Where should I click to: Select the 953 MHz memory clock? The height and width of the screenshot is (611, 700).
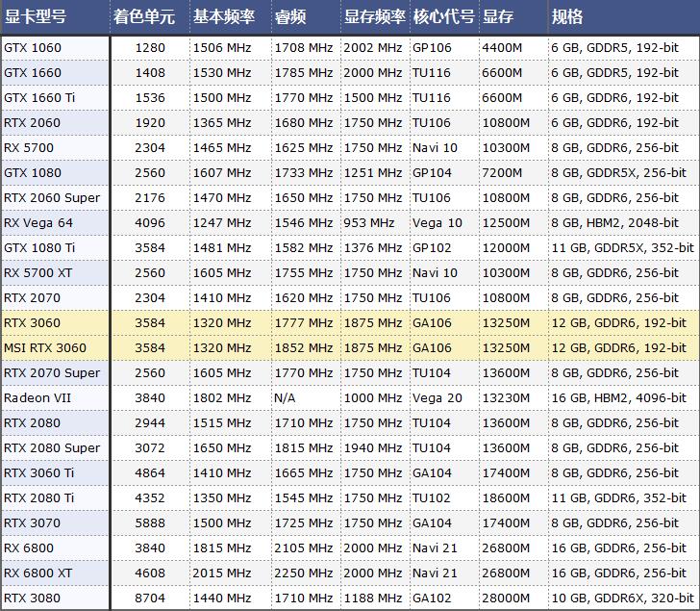[x=369, y=223]
